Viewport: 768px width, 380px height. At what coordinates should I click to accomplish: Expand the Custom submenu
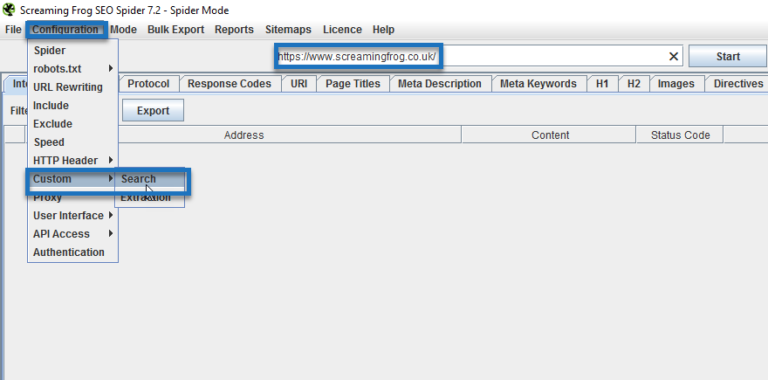point(72,179)
